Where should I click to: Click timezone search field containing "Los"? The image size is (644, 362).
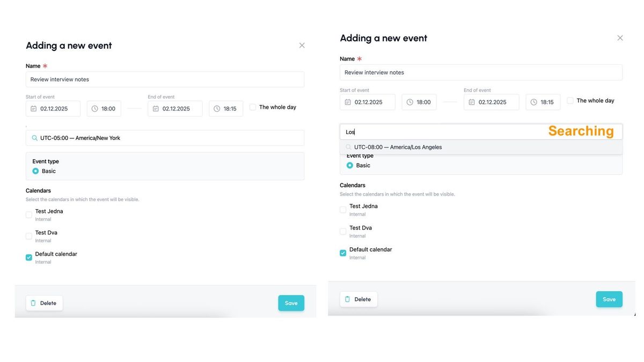440,132
